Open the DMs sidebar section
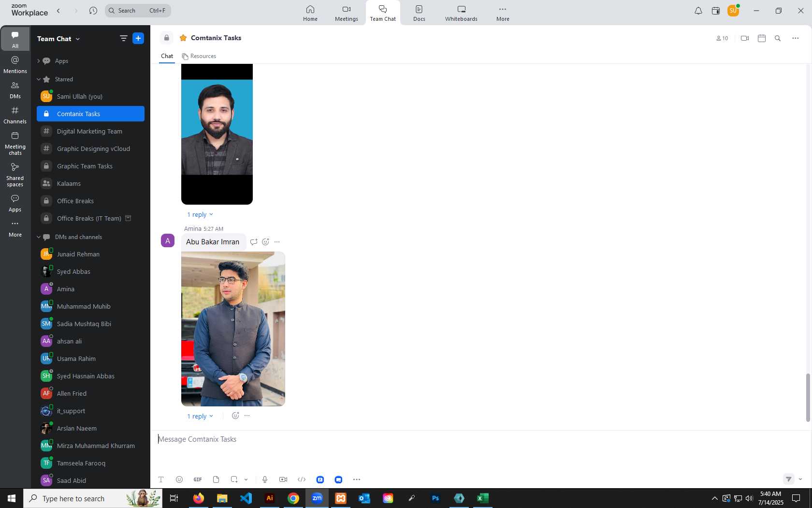The width and height of the screenshot is (812, 508). (x=15, y=90)
